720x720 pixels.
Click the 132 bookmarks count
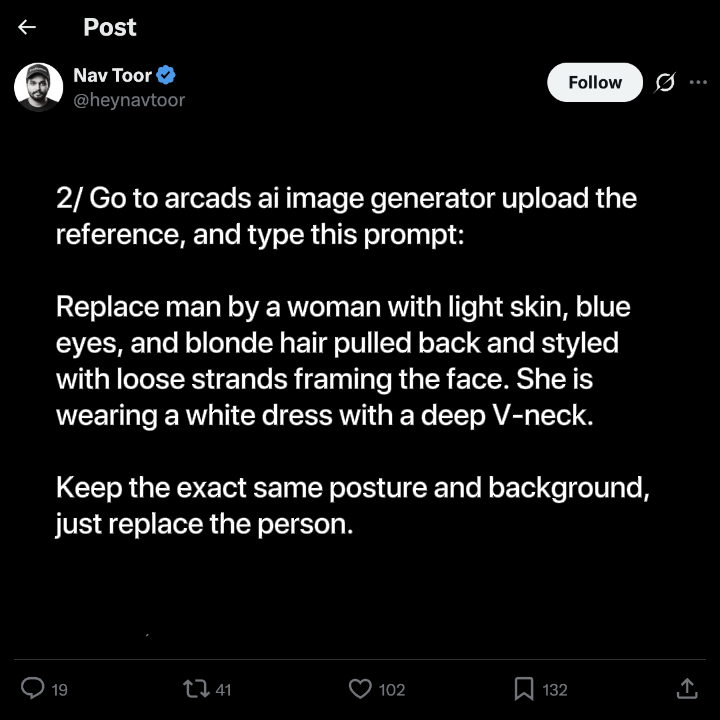tap(555, 690)
